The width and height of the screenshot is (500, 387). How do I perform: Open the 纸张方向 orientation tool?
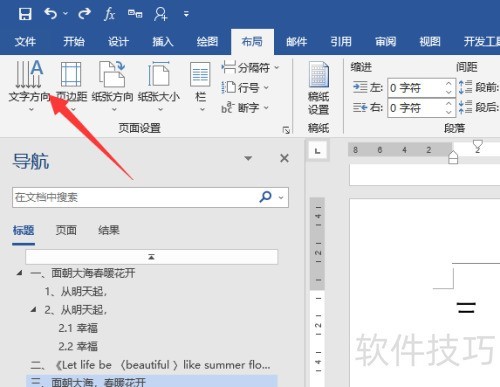click(112, 86)
